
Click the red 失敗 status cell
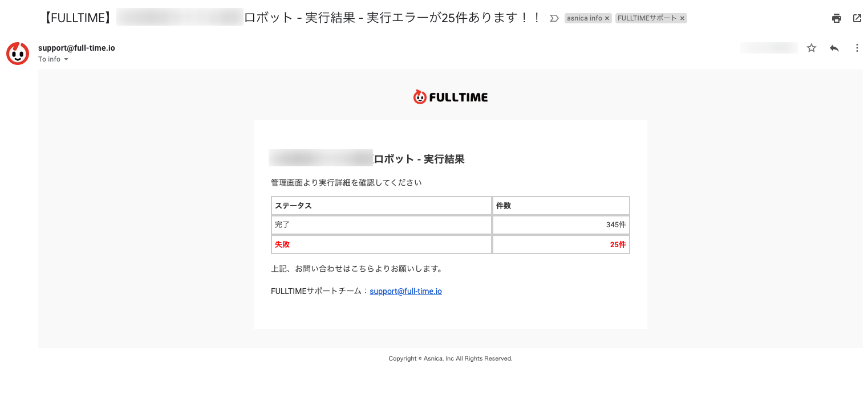coord(382,244)
